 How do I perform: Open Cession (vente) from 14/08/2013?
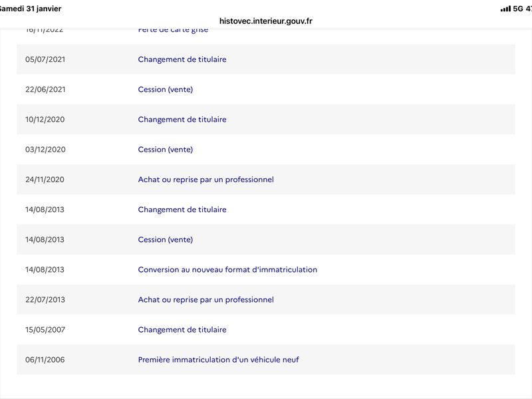tap(166, 239)
